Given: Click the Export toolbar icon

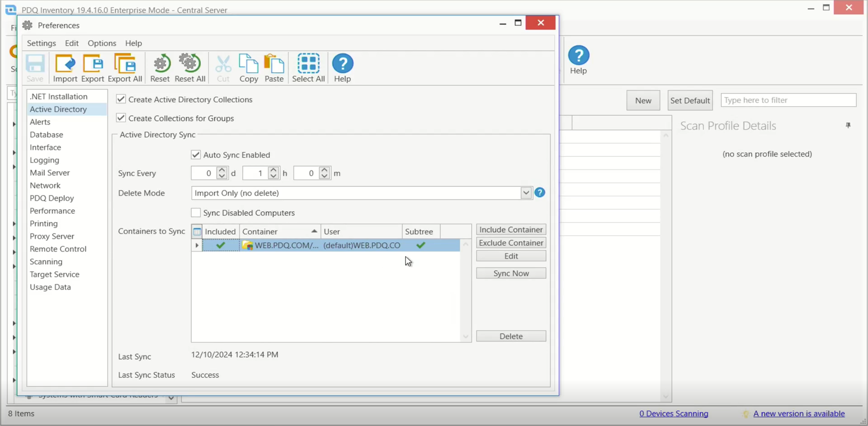Looking at the screenshot, I should pos(93,68).
